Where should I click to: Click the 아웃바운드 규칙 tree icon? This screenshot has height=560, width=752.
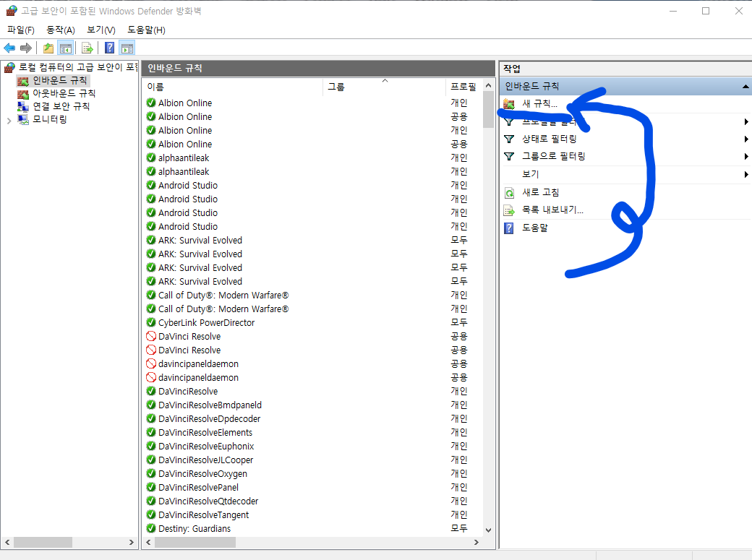[x=23, y=93]
